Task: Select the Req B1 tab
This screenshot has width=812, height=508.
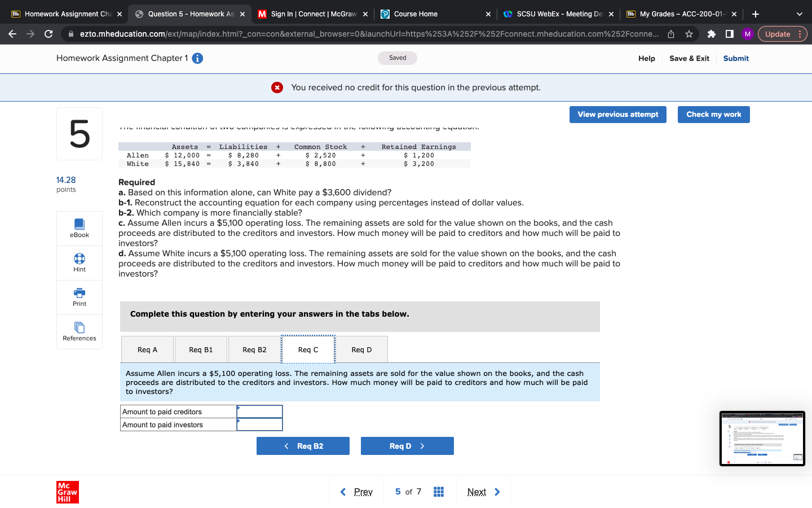Action: coord(201,350)
